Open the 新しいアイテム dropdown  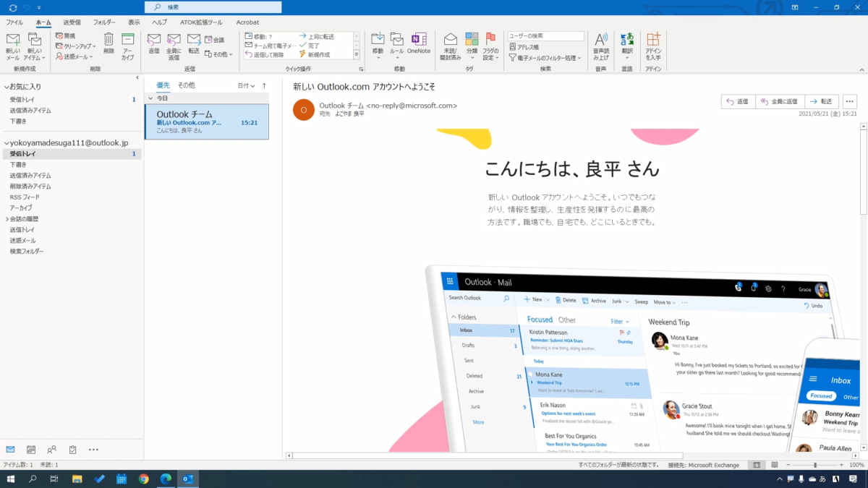pos(34,46)
